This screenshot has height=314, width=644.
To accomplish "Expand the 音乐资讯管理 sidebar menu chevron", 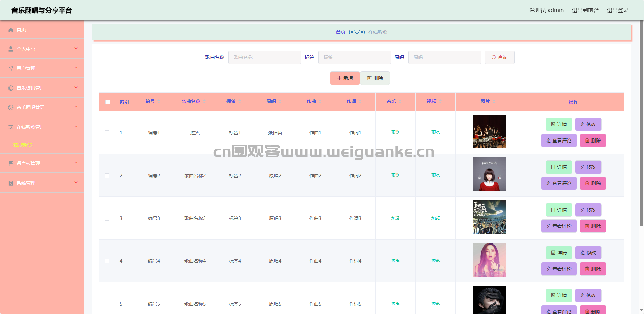I will click(76, 87).
